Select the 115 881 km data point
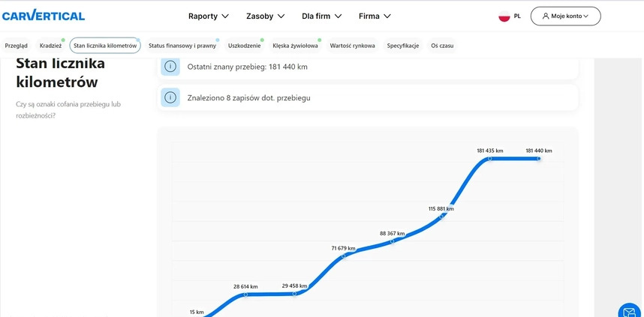This screenshot has height=317, width=644. click(x=441, y=216)
